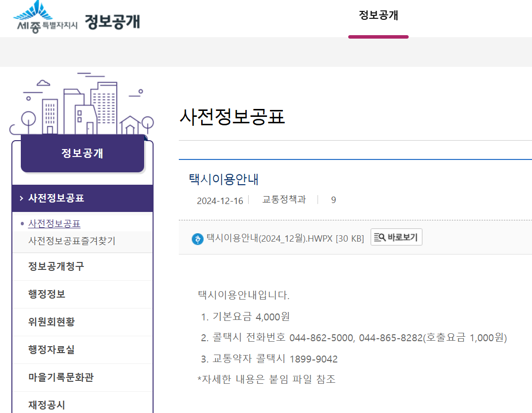Screen dimensions: 532x413
Task: Click the page heading 사전정보공표
Action: 232,117
